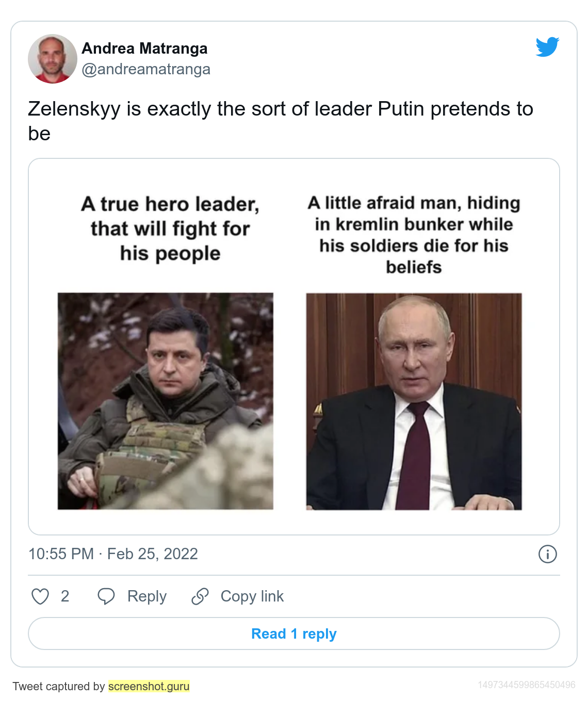This screenshot has width=588, height=715.
Task: Click the Twitter bird logo
Action: click(x=547, y=47)
